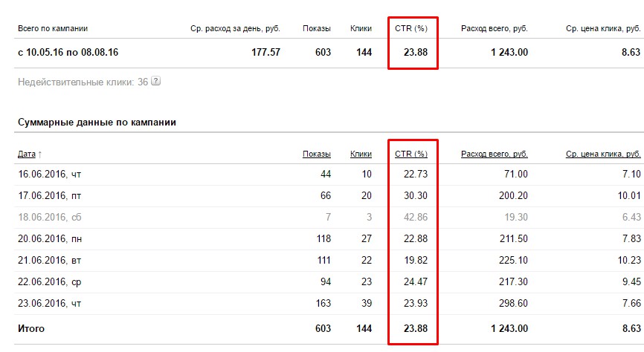Click the 298.60 expense value
This screenshot has height=352, width=644.
[x=513, y=303]
